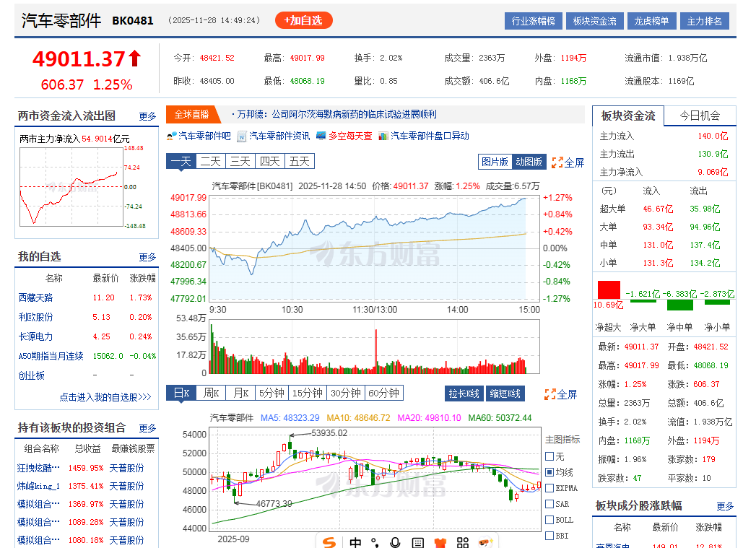This screenshot has width=756, height=548.
Task: Open 多空每天查 icon link
Action: [344, 136]
